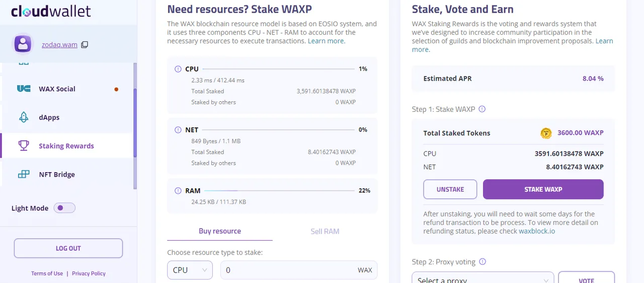
Task: Click the CPU usage progress bar
Action: (279, 69)
